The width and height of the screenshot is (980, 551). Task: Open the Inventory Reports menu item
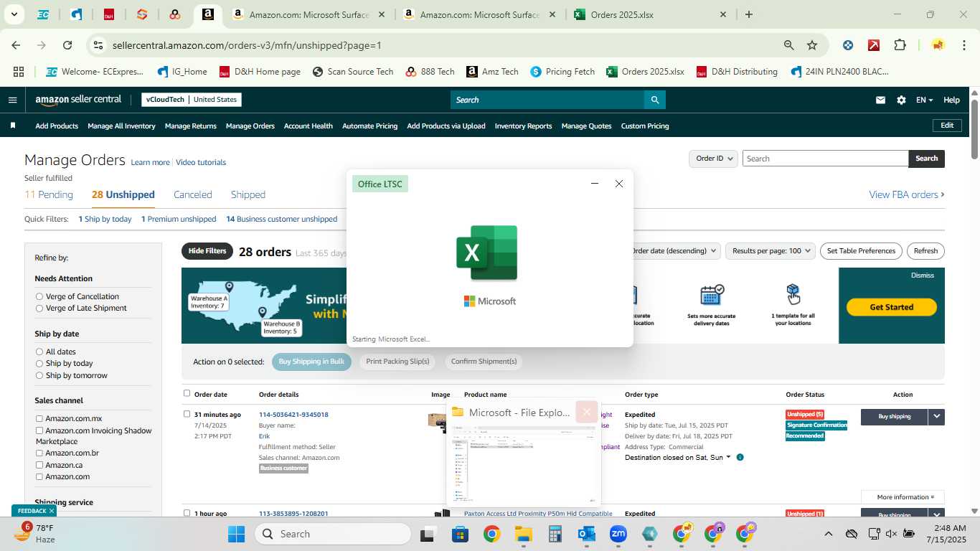point(524,126)
